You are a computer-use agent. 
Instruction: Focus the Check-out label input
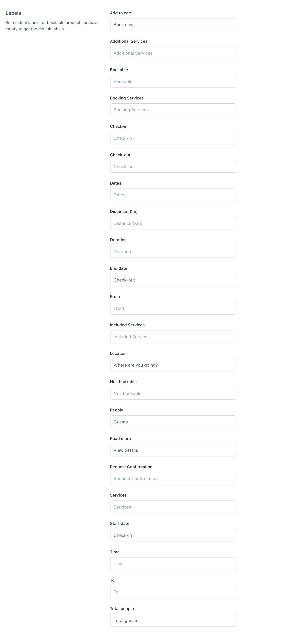[173, 167]
